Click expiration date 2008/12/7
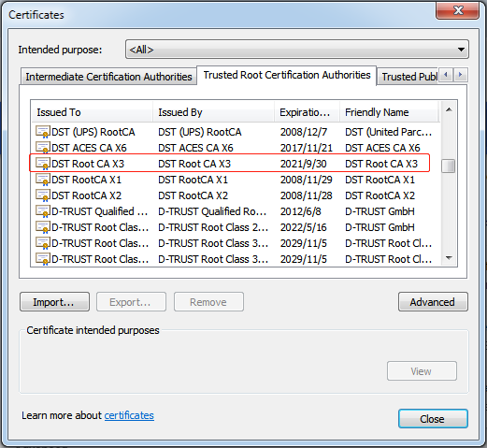 point(304,132)
